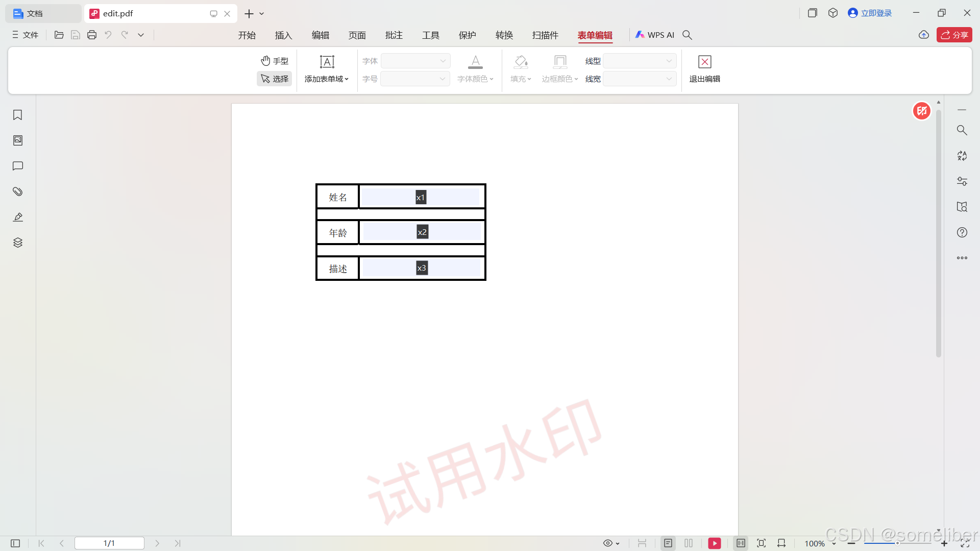980x551 pixels.
Task: Click the search magnifier beside WPS AI
Action: click(688, 35)
